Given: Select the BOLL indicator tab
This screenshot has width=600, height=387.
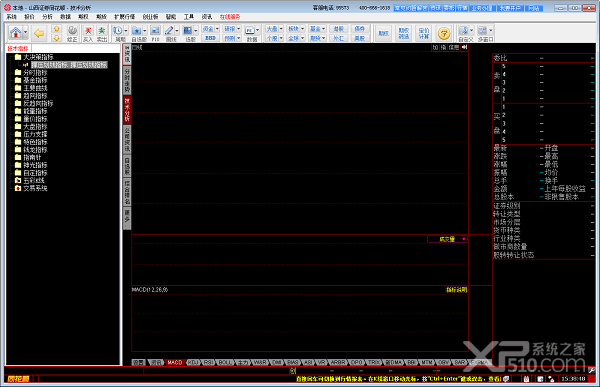Looking at the screenshot, I should click(x=225, y=362).
